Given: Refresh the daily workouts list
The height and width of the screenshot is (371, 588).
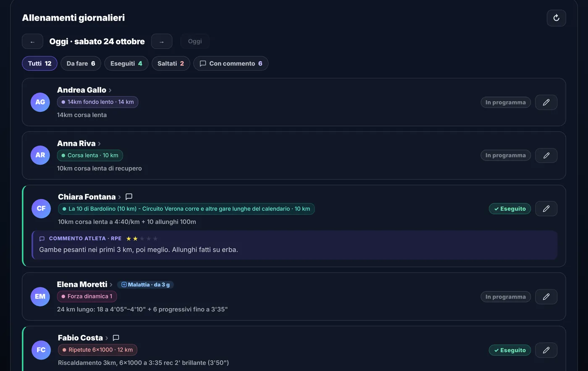Looking at the screenshot, I should 556,18.
